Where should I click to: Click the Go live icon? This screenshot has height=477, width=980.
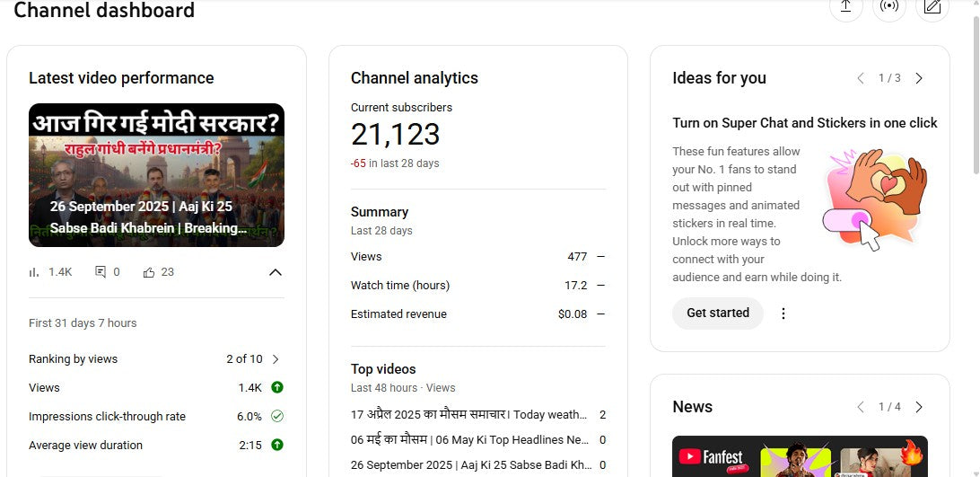[888, 7]
